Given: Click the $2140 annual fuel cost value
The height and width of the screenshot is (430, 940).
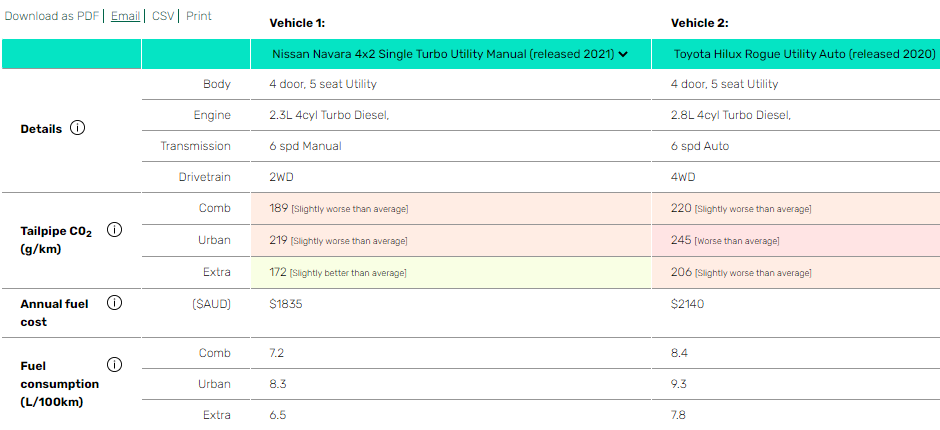Looking at the screenshot, I should pyautogui.click(x=688, y=304).
